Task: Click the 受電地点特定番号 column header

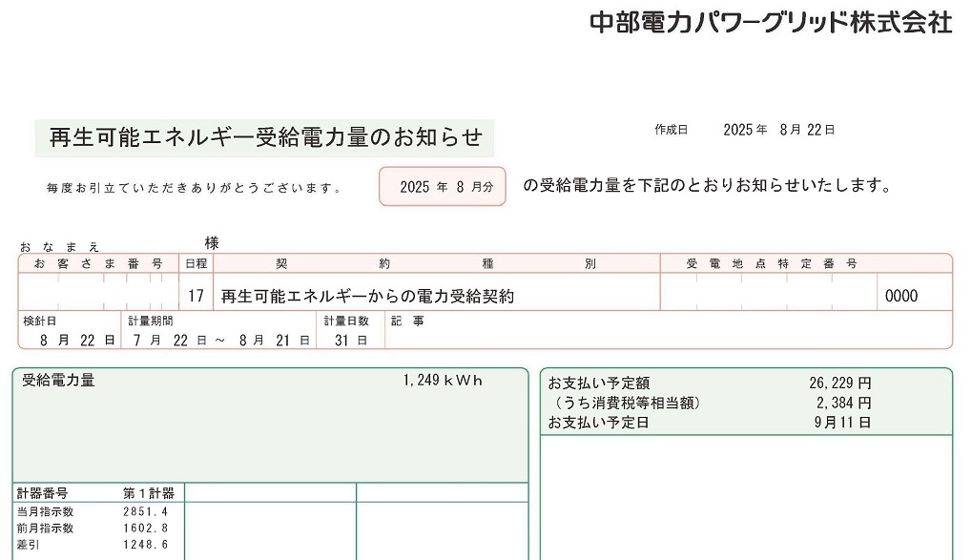Action: click(772, 263)
